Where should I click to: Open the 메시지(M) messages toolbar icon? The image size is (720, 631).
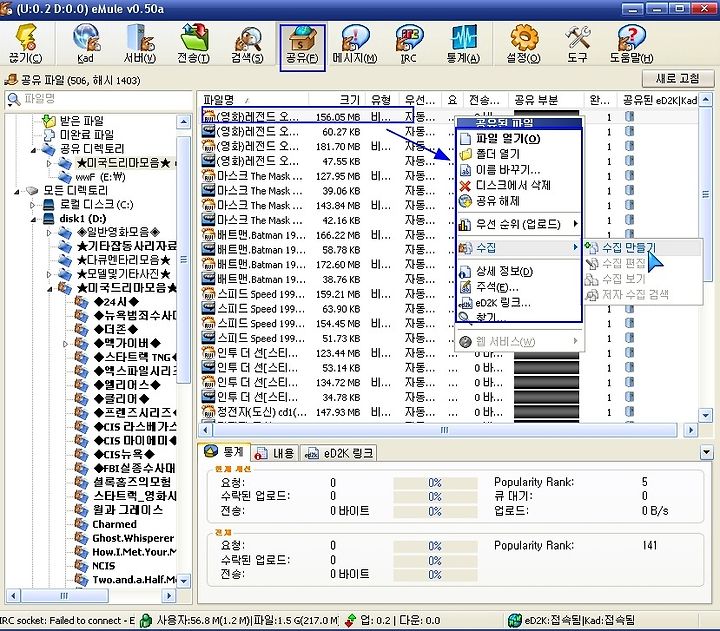coord(355,45)
